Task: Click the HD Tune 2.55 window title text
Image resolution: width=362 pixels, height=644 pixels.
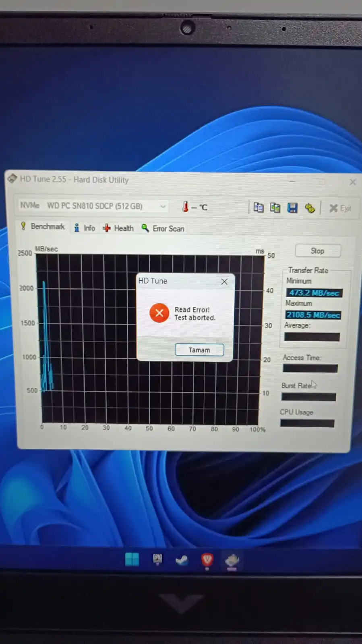Action: [74, 180]
